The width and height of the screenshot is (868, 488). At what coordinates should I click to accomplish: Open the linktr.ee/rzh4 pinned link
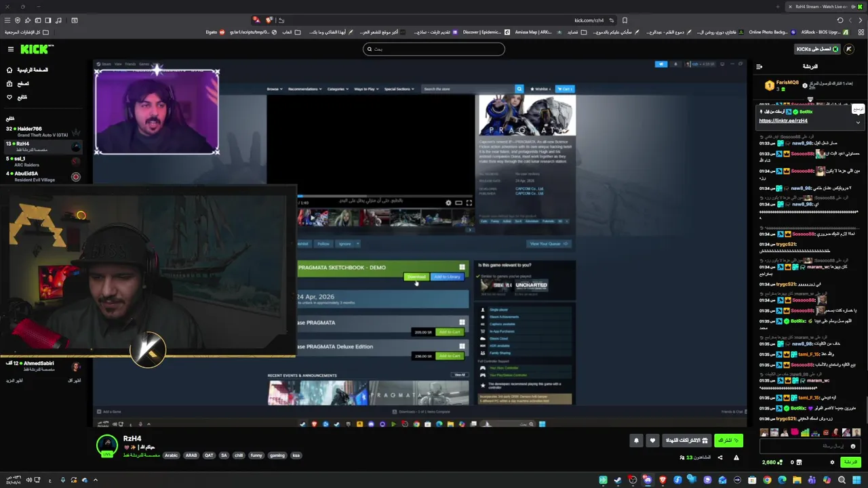[783, 121]
